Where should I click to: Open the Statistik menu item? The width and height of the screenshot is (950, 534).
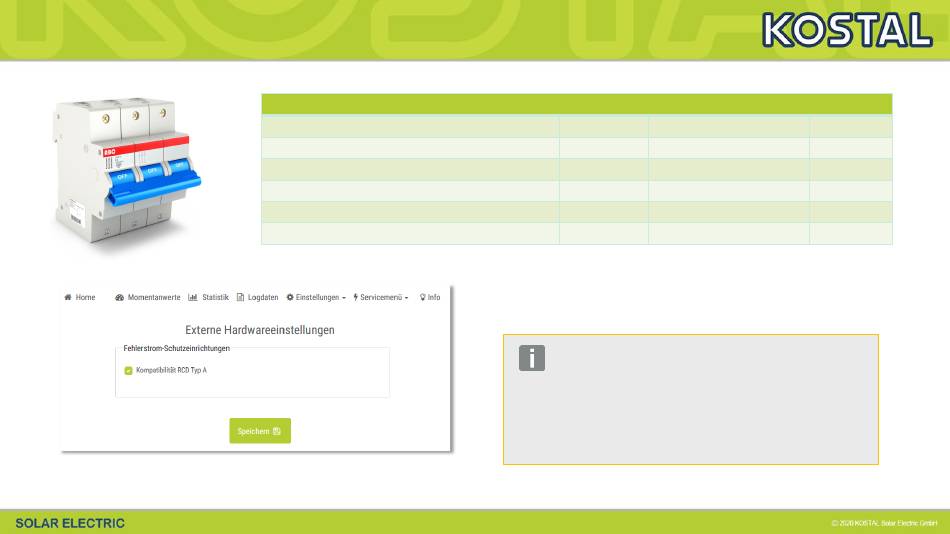click(208, 297)
